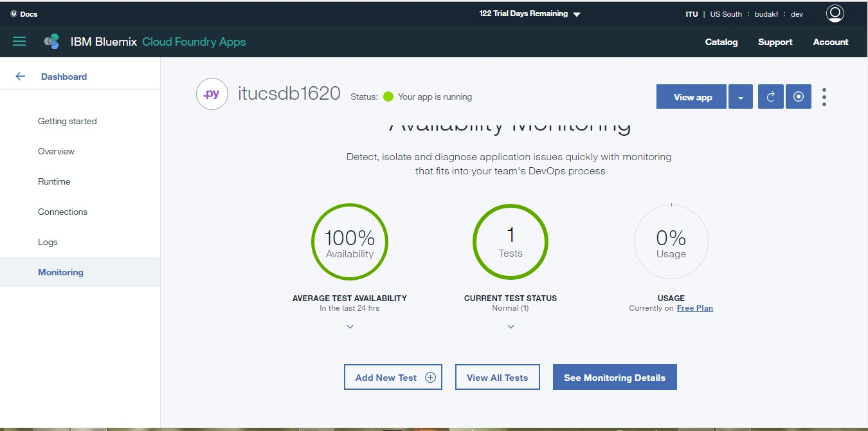Click the restart app icon button
This screenshot has height=431, width=868.
[770, 97]
